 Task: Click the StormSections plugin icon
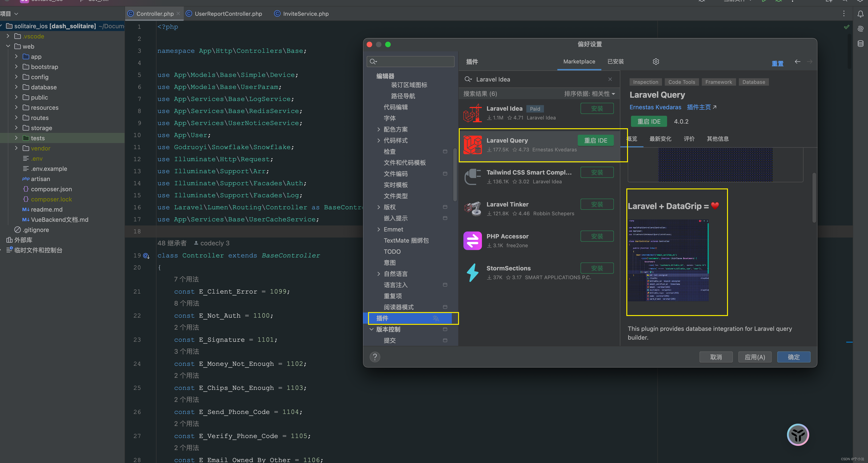click(472, 273)
